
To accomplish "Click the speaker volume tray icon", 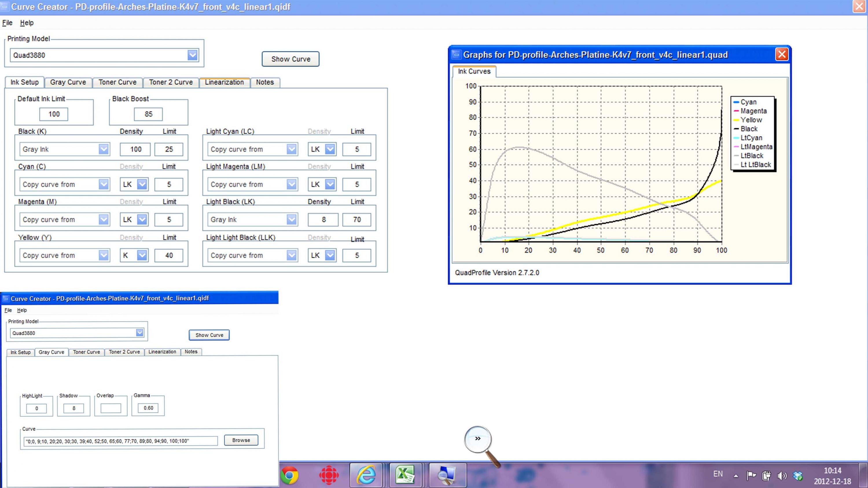I will pyautogui.click(x=782, y=476).
